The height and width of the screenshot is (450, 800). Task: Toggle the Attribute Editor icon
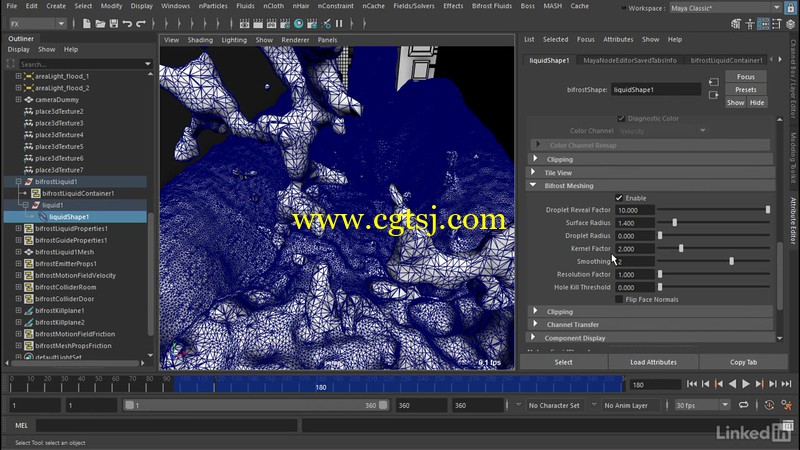[x=763, y=24]
